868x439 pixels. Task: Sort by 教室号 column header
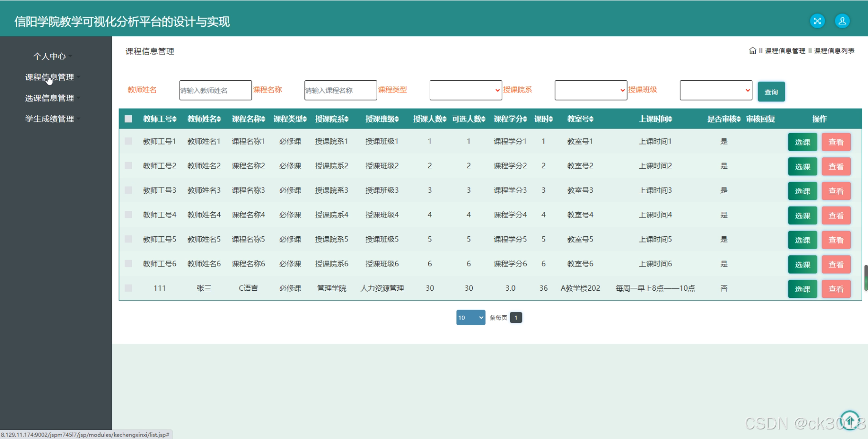point(580,119)
